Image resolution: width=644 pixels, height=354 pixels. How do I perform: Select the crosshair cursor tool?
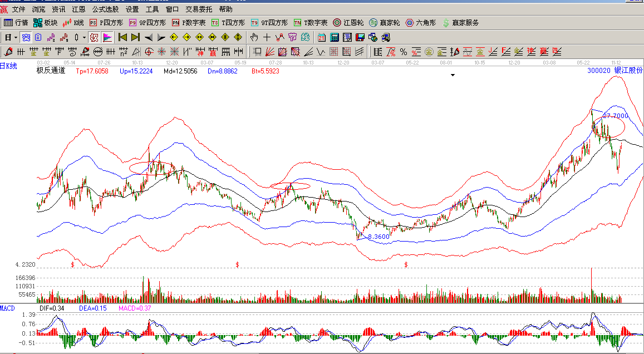tap(267, 37)
